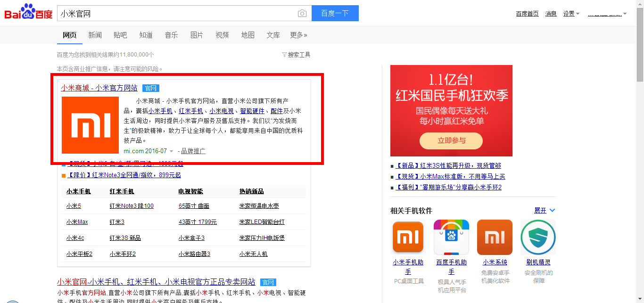Click the 搜索工具 text label
The width and height of the screenshot is (644, 303).
[299, 55]
